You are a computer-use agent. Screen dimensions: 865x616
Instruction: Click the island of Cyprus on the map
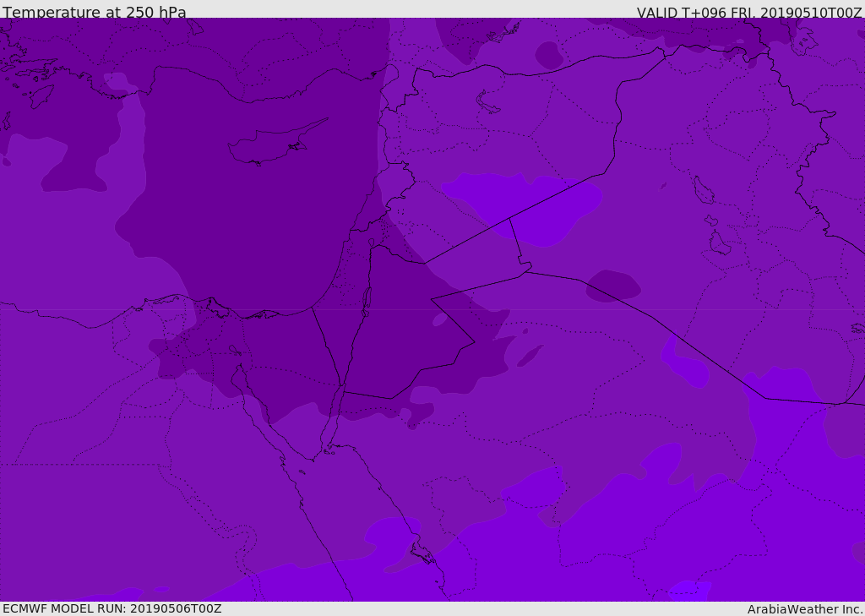[x=275, y=144]
